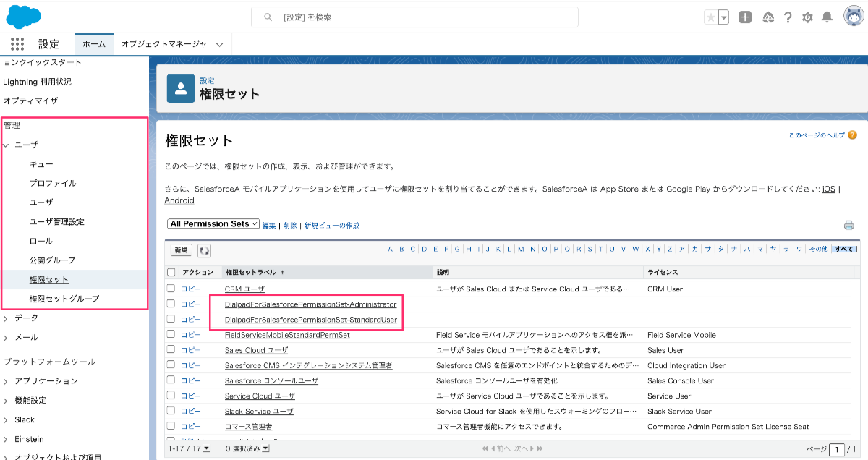
Task: Open the favorites list dropdown arrow
Action: (x=723, y=17)
